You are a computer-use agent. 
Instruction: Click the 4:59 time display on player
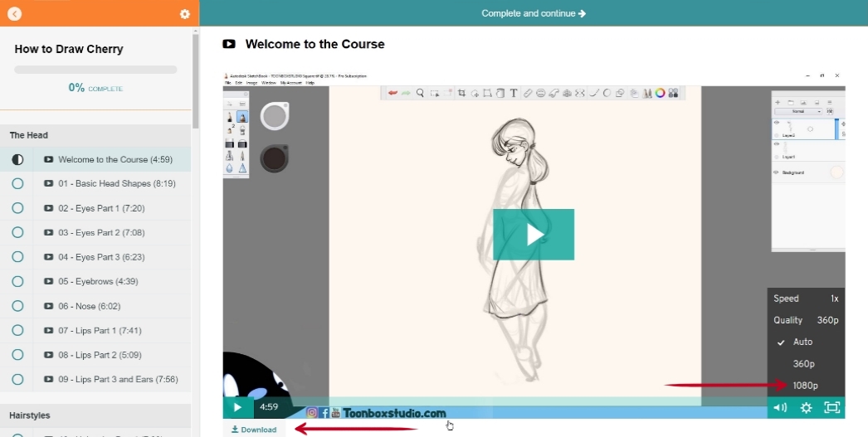coord(269,407)
